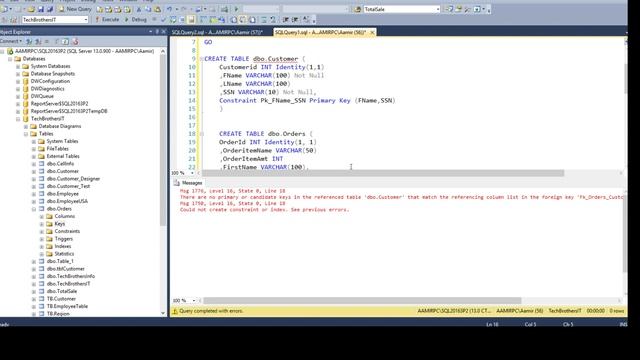The height and width of the screenshot is (360, 640).
Task: Open the TotalSale find combo box
Action: (402, 9)
